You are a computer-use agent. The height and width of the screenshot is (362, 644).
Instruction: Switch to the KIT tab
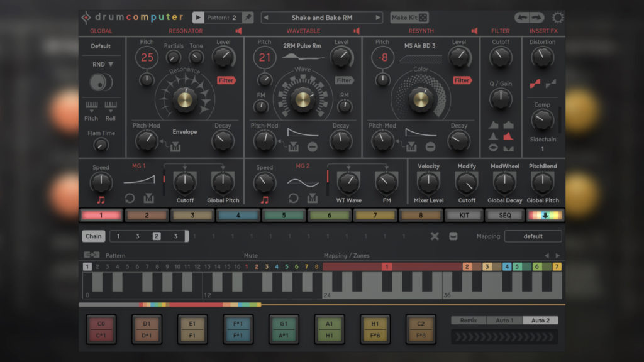click(464, 216)
